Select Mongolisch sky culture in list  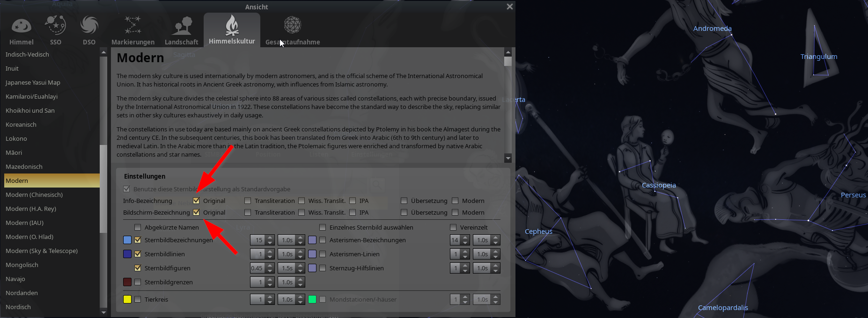tap(22, 265)
